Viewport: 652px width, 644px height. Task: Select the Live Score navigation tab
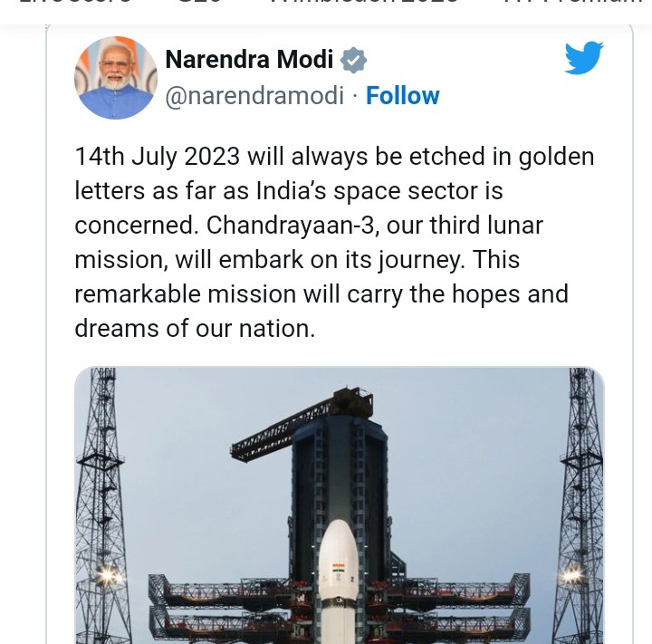75,3
